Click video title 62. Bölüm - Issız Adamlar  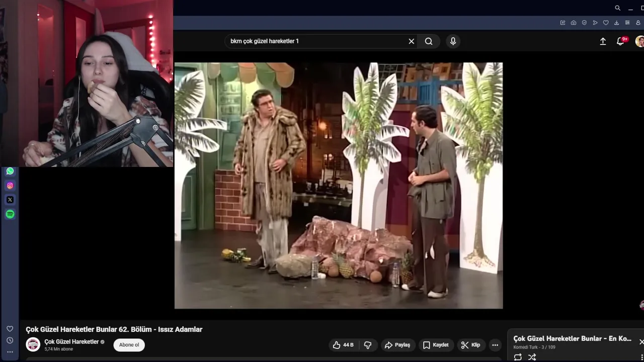(x=114, y=329)
